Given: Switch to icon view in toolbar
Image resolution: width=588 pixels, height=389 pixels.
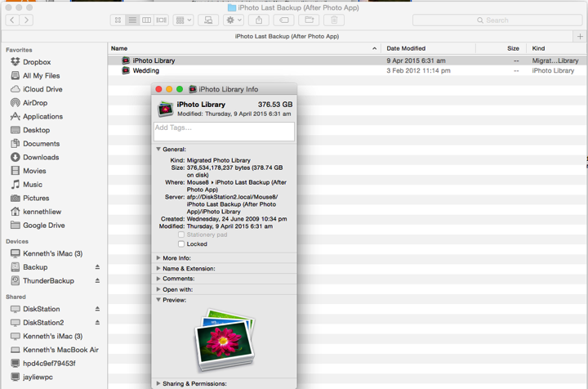Looking at the screenshot, I should (x=118, y=20).
